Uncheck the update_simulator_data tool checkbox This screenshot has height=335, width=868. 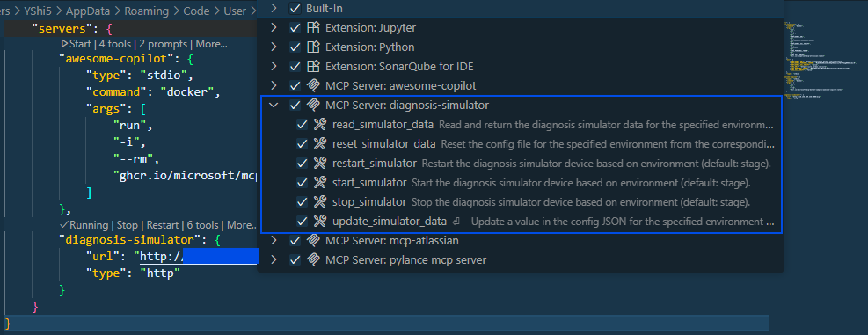[302, 221]
